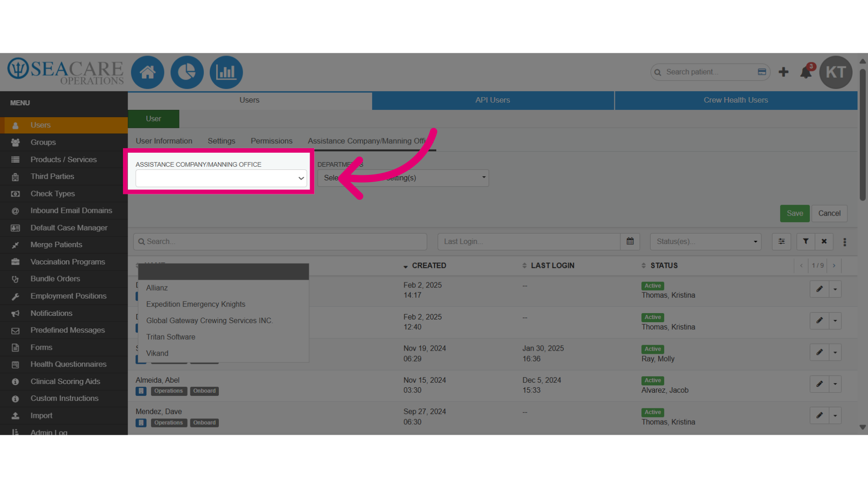Open the vertical ellipsis more options
Screen dimensions: 868x488
click(x=844, y=242)
